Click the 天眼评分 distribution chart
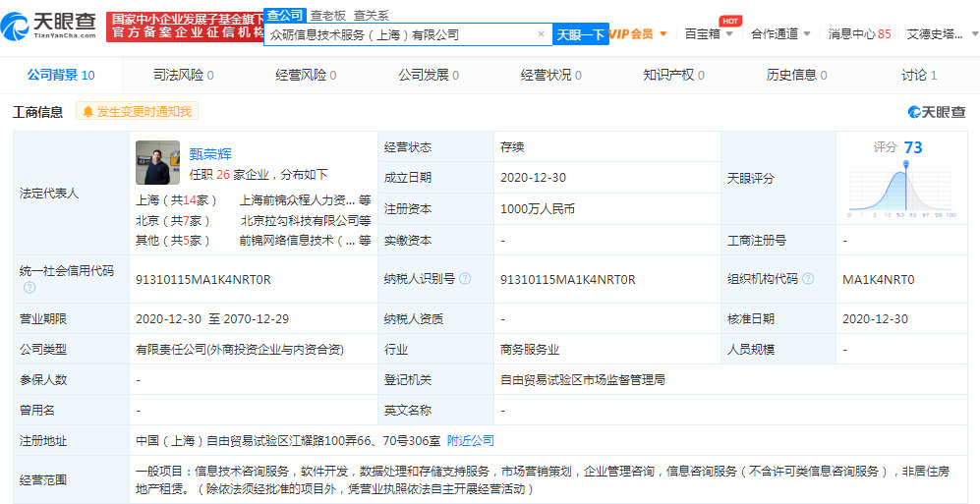980x504 pixels. (x=902, y=190)
